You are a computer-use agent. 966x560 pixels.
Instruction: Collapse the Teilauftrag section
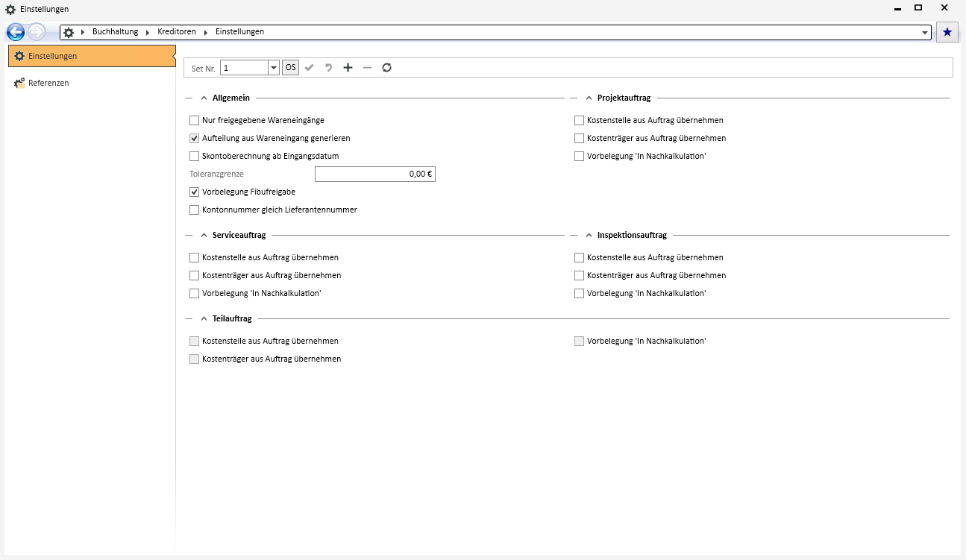(204, 318)
